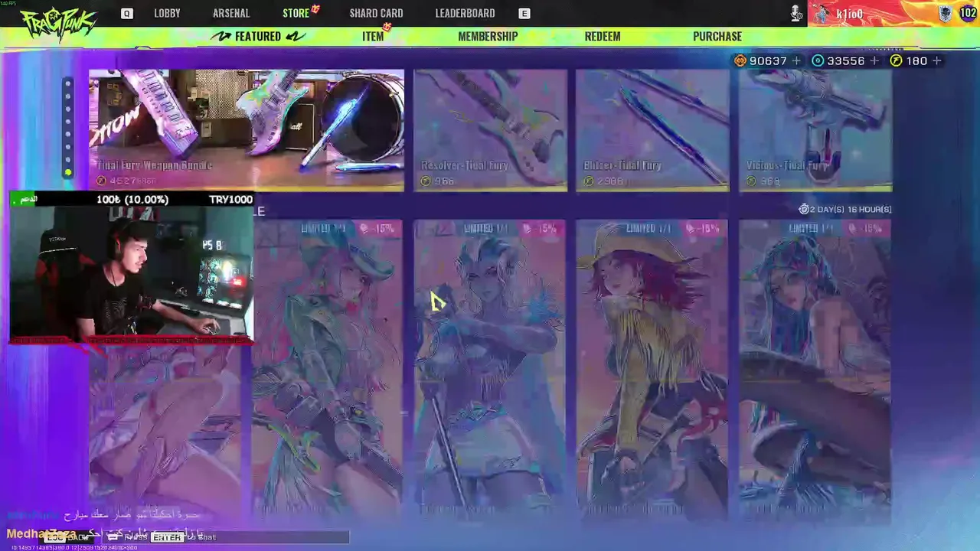Add more of the 180 currency
The height and width of the screenshot is (551, 980).
[937, 60]
